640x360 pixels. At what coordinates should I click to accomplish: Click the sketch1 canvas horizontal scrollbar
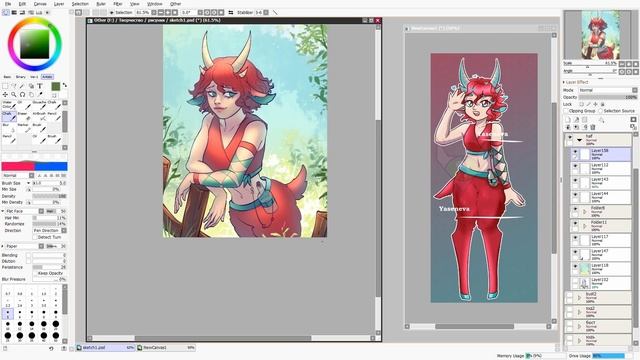point(222,338)
